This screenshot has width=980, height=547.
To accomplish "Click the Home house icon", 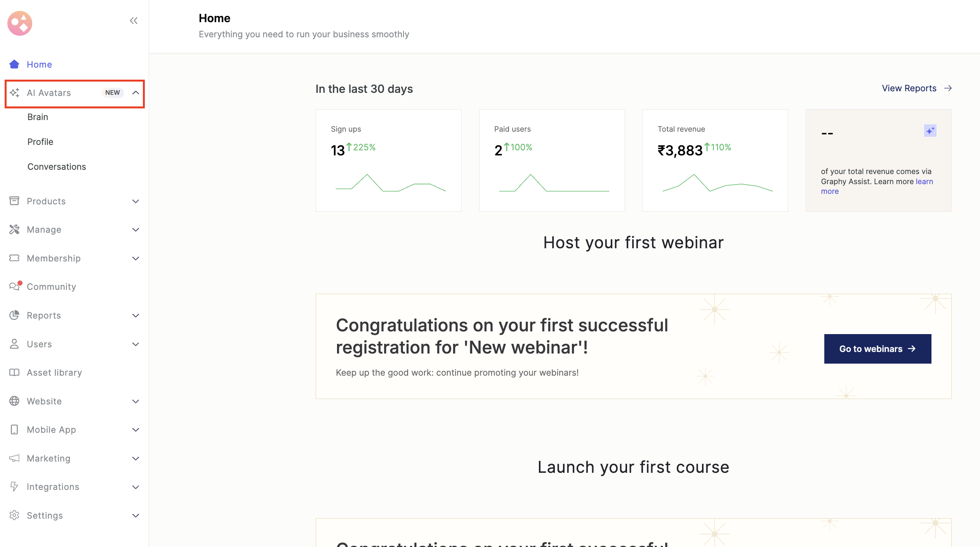I will pyautogui.click(x=14, y=64).
